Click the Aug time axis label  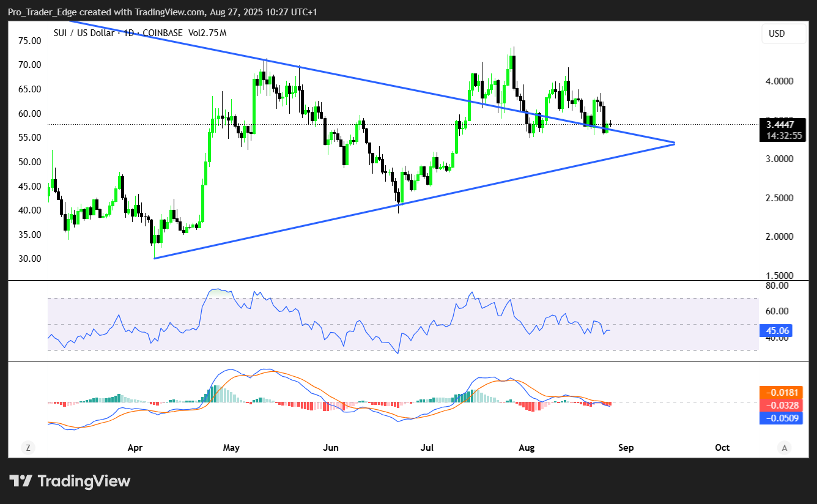(x=527, y=448)
